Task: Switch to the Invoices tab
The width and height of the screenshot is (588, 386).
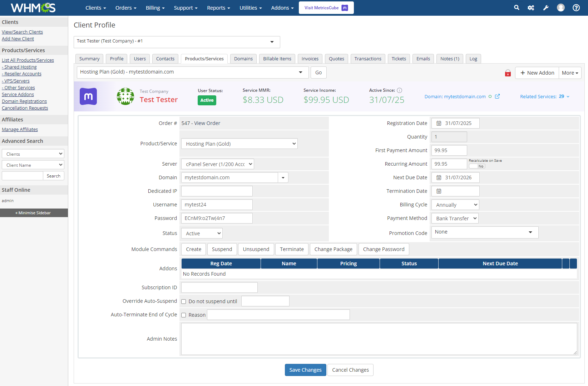Action: coord(310,59)
